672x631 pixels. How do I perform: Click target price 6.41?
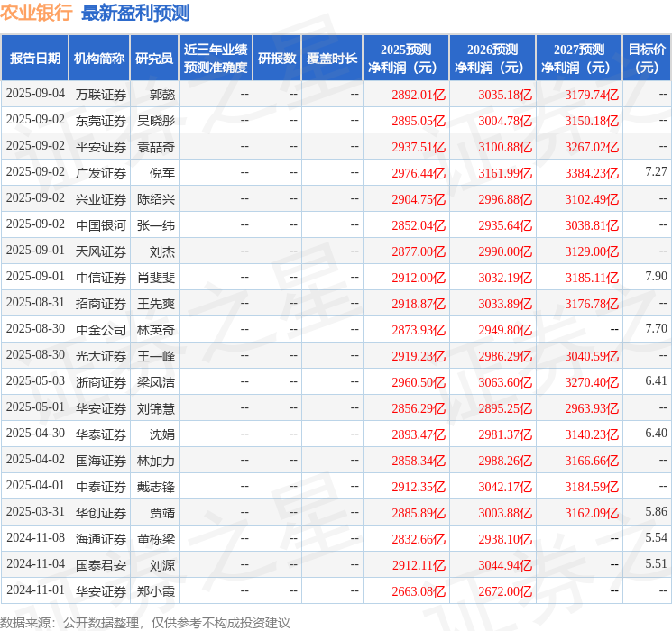coord(656,380)
